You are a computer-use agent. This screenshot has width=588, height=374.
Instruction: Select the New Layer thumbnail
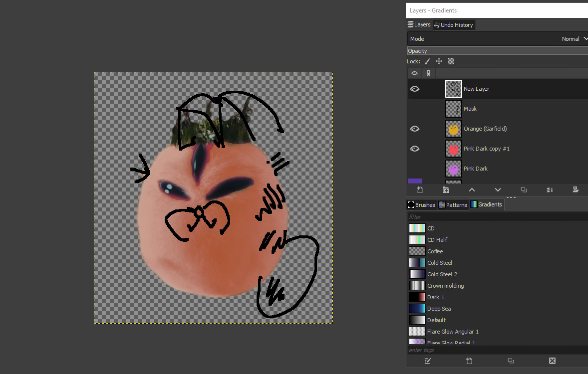[453, 89]
